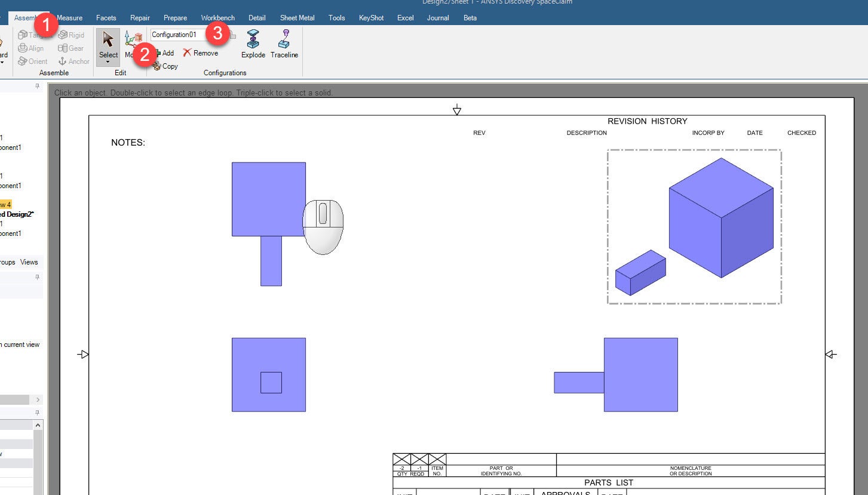Open the Detail ribbon tab
Image resolution: width=868 pixels, height=495 pixels.
(x=257, y=18)
